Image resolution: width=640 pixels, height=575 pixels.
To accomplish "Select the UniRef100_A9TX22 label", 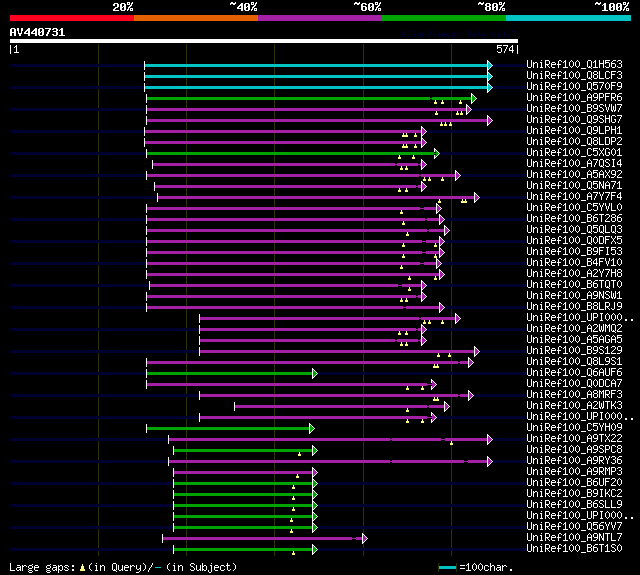I will point(574,439).
